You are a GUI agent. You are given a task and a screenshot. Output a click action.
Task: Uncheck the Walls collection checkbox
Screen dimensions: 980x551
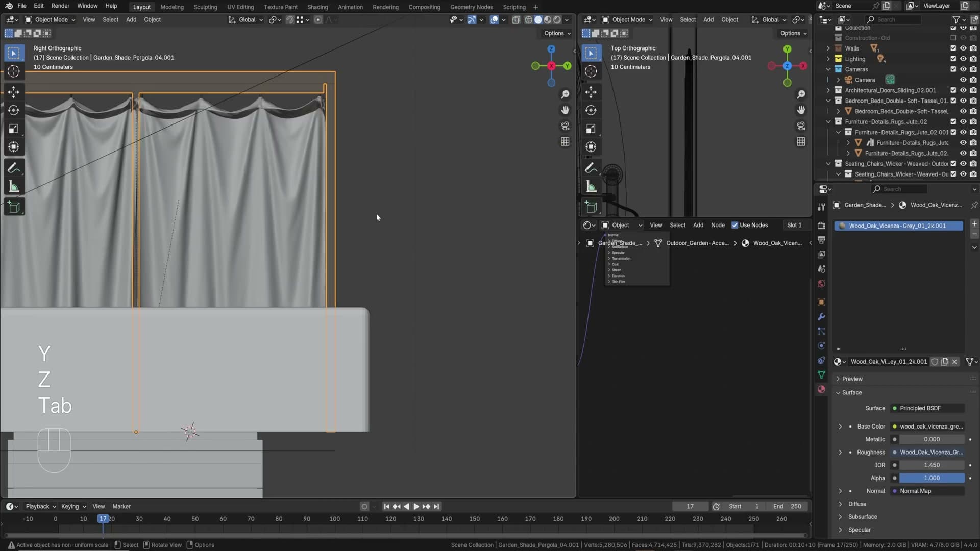[953, 48]
